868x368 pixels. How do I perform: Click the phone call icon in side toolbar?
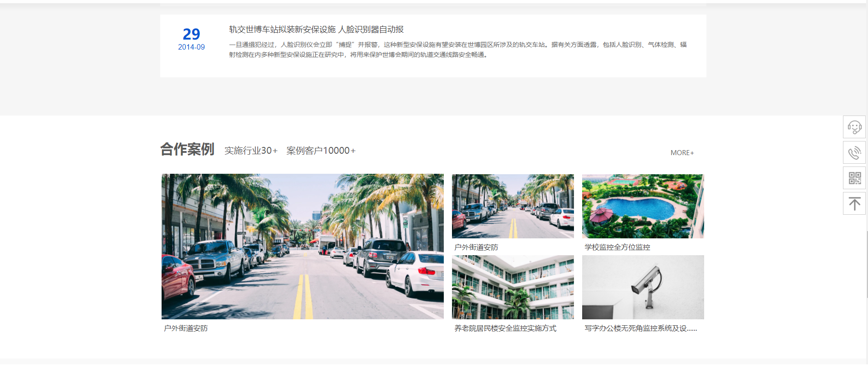(854, 152)
